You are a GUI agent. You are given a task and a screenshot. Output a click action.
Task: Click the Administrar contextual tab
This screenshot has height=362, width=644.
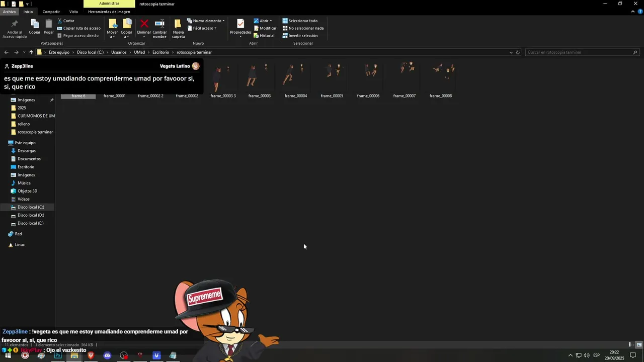tap(109, 4)
